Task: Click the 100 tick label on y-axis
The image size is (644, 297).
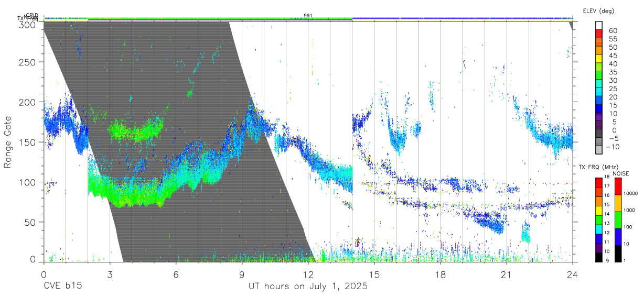Action: 28,182
